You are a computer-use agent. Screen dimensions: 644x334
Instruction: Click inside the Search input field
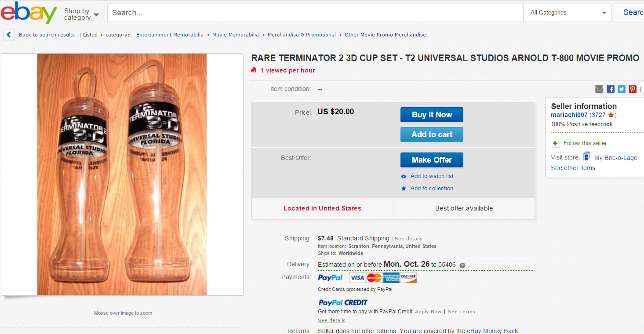(x=315, y=13)
